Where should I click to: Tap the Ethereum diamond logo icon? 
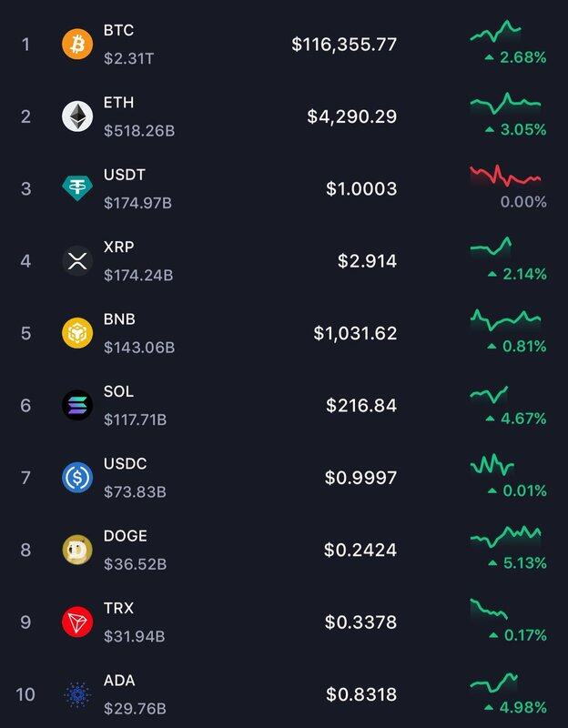tap(77, 116)
